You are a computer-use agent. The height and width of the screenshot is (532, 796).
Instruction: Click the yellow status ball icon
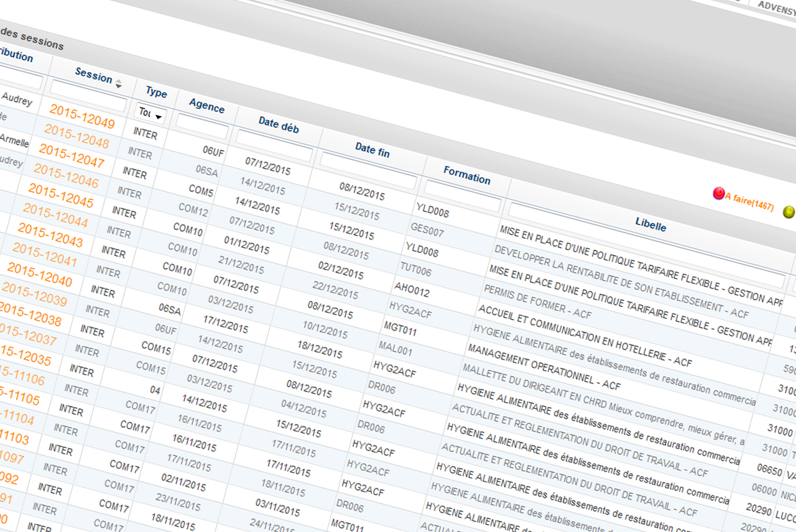pos(789,212)
